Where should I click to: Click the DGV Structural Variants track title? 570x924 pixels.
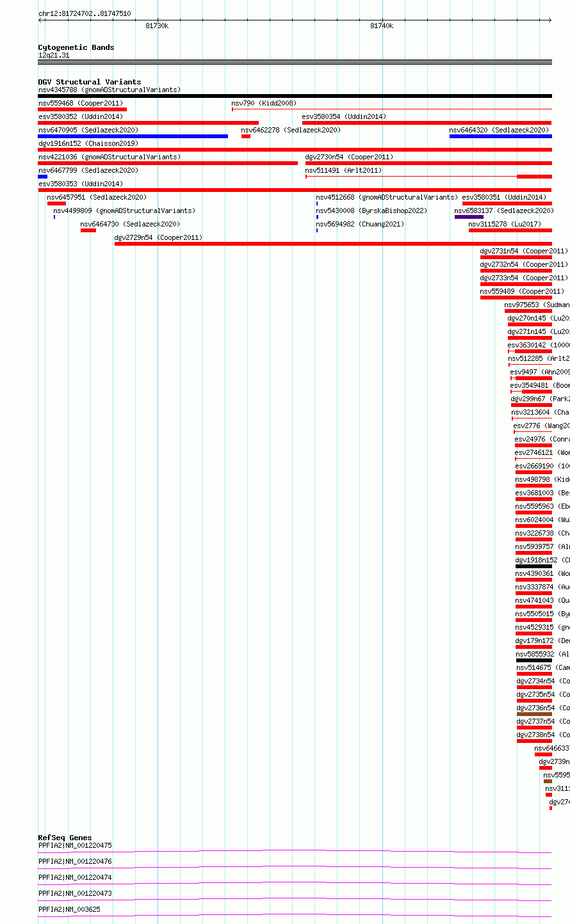coord(90,82)
